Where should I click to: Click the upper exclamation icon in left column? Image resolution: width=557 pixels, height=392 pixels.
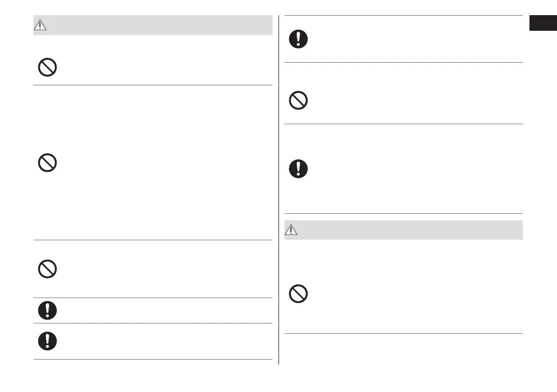pos(47,310)
